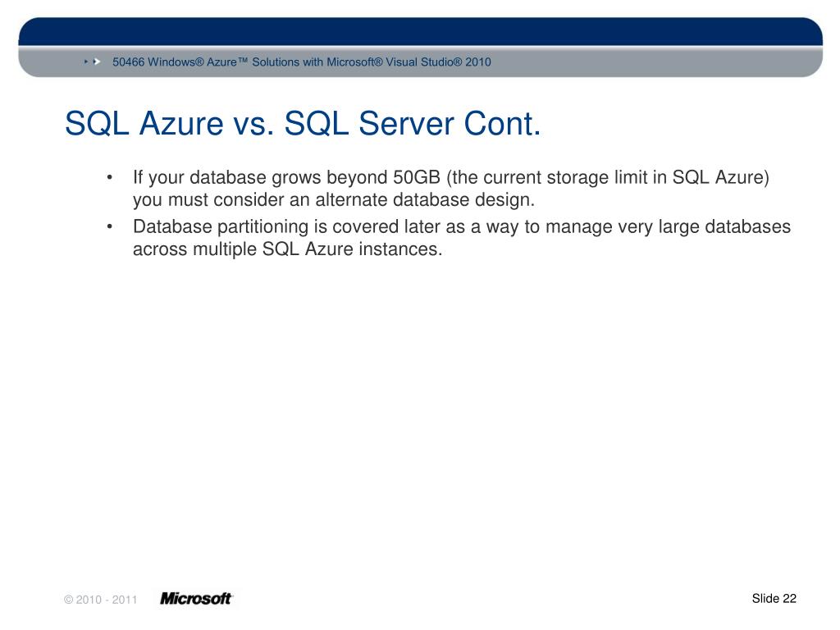Image resolution: width=840 pixels, height=630 pixels.
Task: Click the small arrow icon in header
Action: pyautogui.click(x=85, y=62)
